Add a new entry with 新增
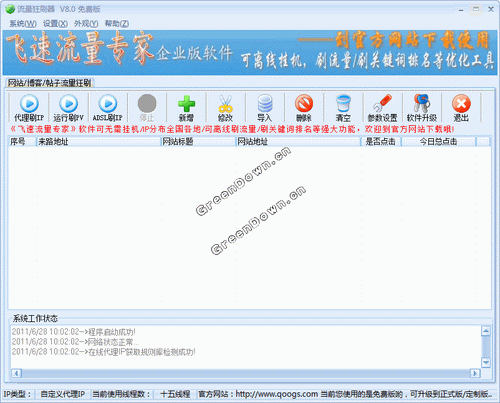The height and width of the screenshot is (403, 500). [186, 108]
